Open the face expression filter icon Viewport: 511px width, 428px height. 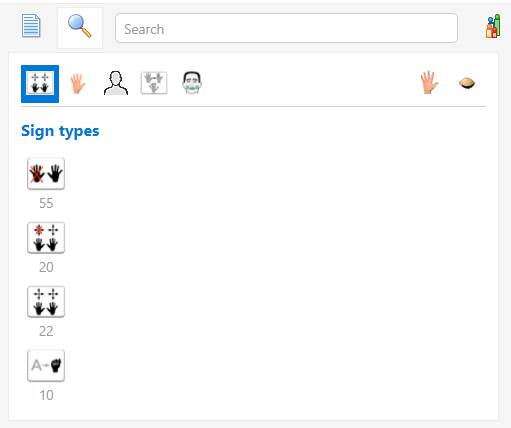coord(192,83)
